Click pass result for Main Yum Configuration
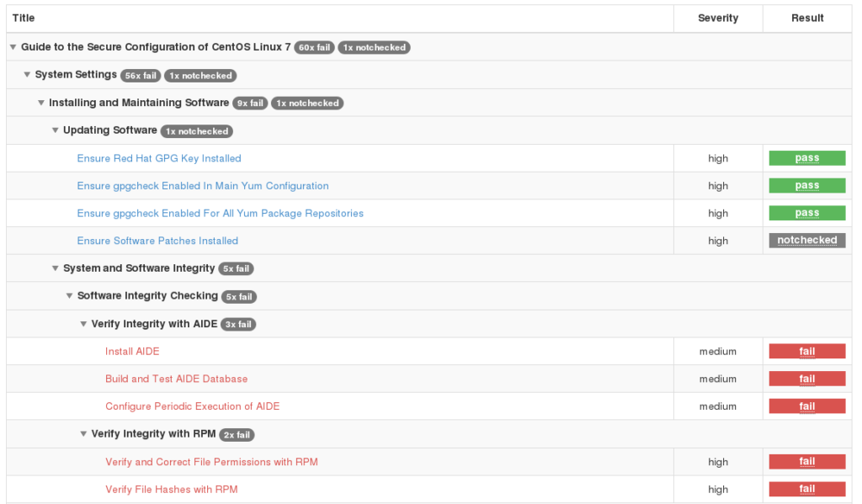Viewport: 862px width, 504px height. click(x=806, y=186)
